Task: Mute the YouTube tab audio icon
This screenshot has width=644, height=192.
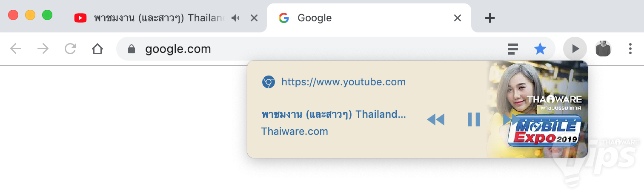Action: [235, 18]
